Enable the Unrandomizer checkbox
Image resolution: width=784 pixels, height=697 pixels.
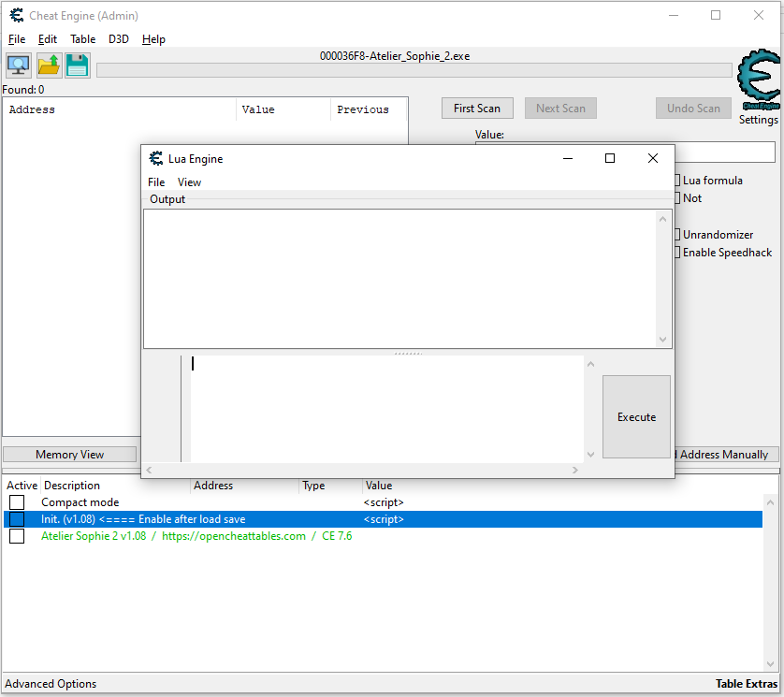[677, 235]
